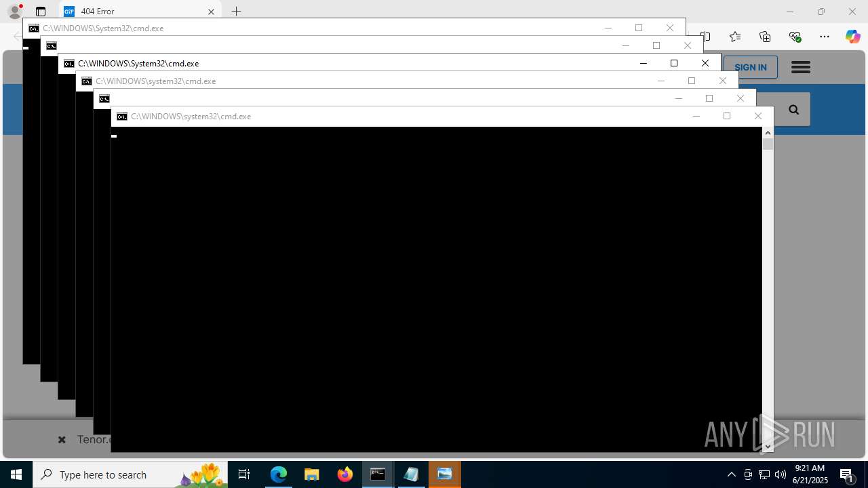The image size is (868, 488).
Task: Close the Edge browser window
Action: tap(852, 12)
